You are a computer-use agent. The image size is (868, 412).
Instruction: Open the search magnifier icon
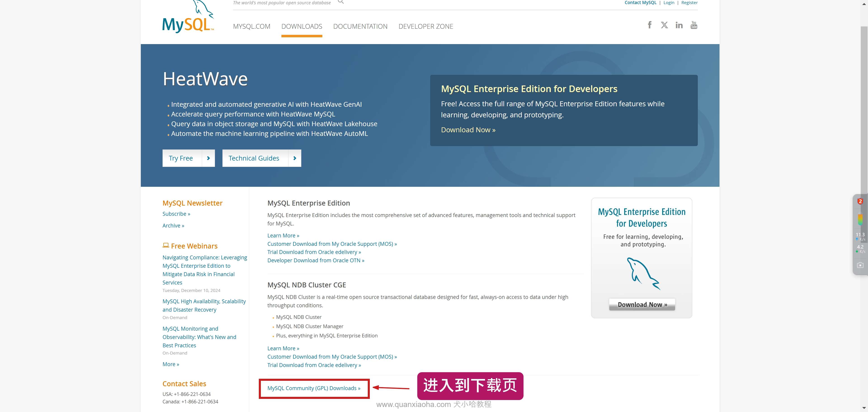pyautogui.click(x=341, y=2)
